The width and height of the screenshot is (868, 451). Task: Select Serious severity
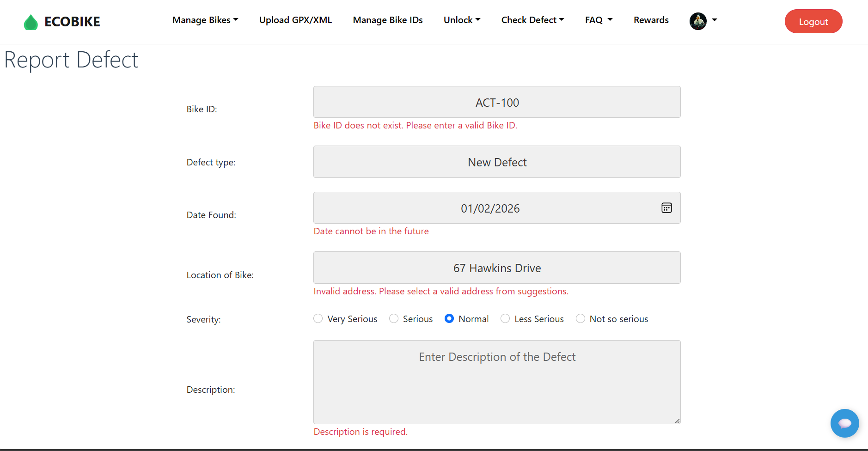click(x=394, y=318)
